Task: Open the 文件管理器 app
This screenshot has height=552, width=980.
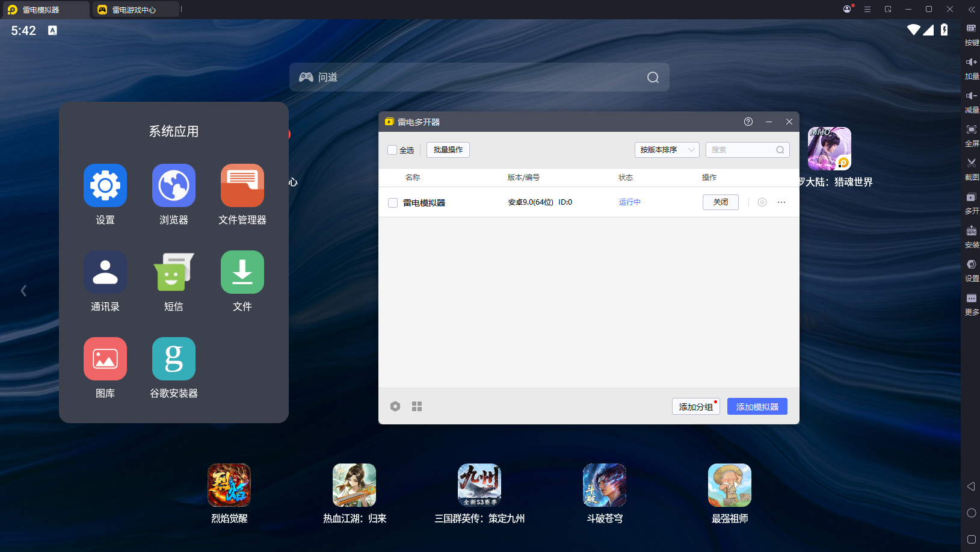Action: coord(242,185)
